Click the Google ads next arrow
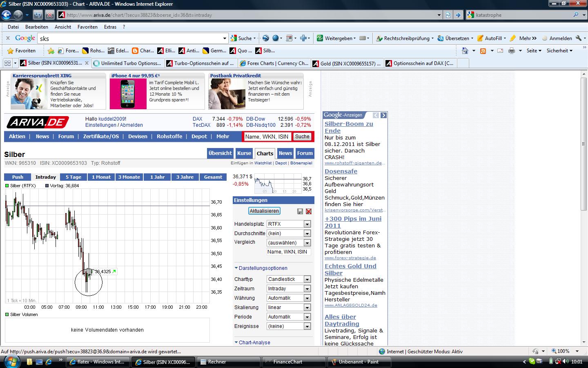Image resolution: width=588 pixels, height=368 pixels. click(x=383, y=115)
